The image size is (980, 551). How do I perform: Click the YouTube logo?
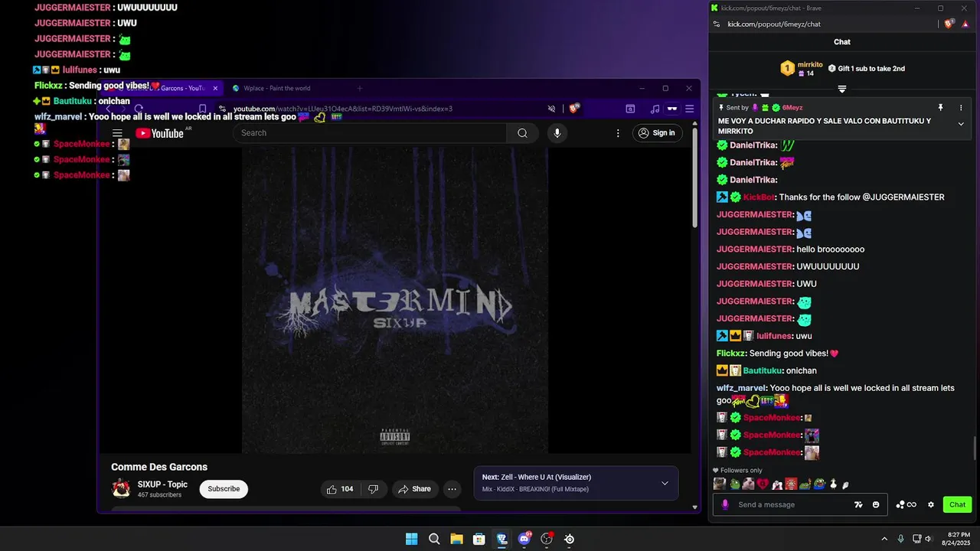click(159, 133)
